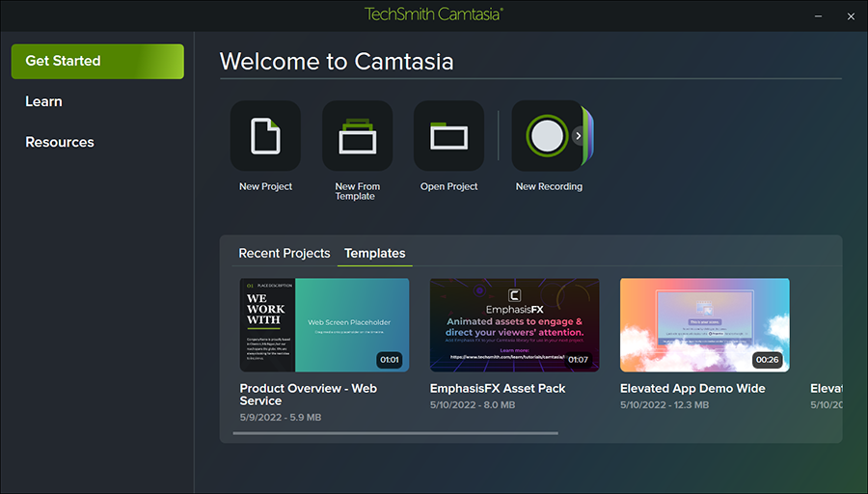Image resolution: width=868 pixels, height=494 pixels.
Task: Click the "Product Overview - Web Service" title
Action: 309,395
